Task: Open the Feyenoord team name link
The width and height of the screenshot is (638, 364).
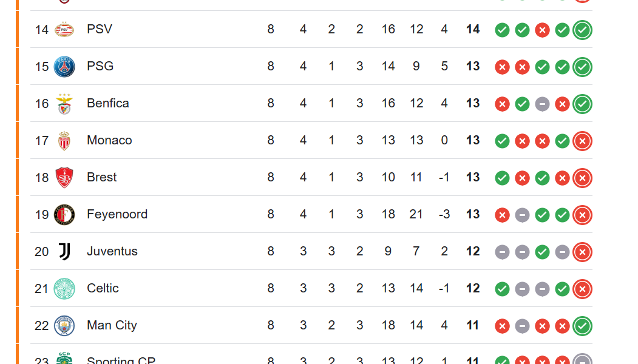Action: (x=117, y=214)
